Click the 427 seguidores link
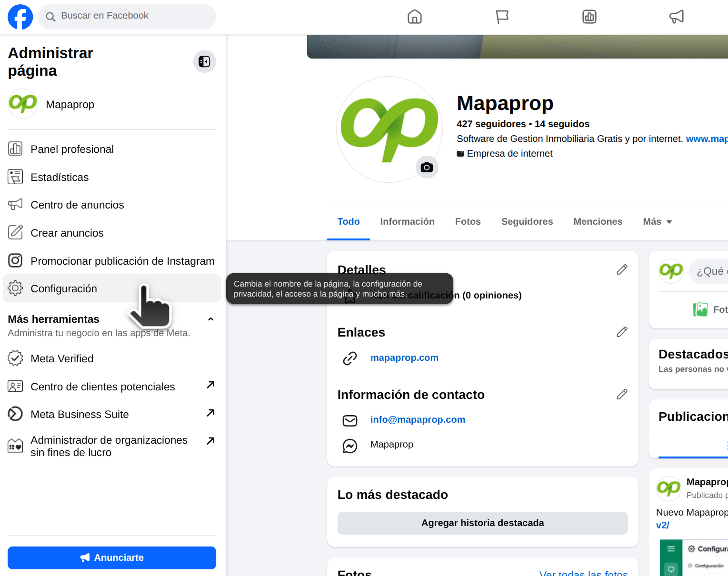Screen dimensions: 728x576 (x=491, y=124)
